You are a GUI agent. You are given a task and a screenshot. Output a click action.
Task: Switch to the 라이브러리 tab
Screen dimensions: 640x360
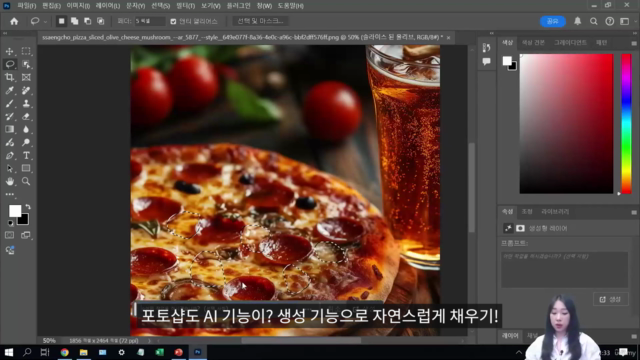point(555,211)
